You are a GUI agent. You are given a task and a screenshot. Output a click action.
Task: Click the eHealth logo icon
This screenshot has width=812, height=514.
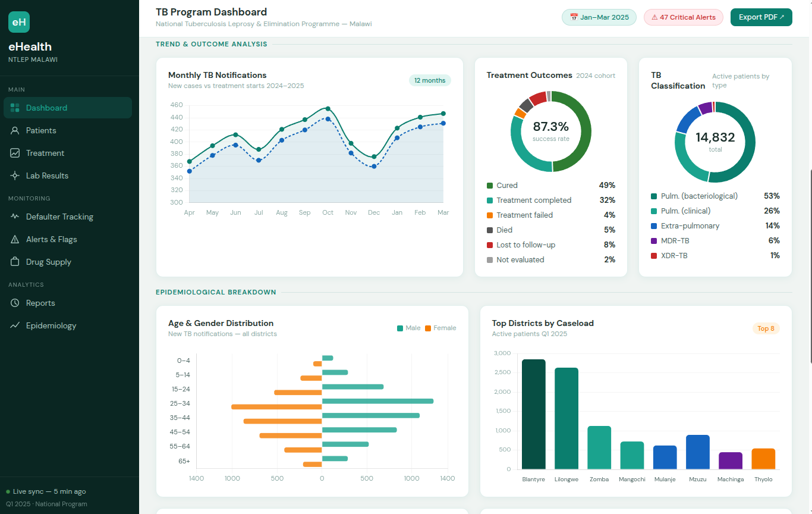[x=19, y=23]
